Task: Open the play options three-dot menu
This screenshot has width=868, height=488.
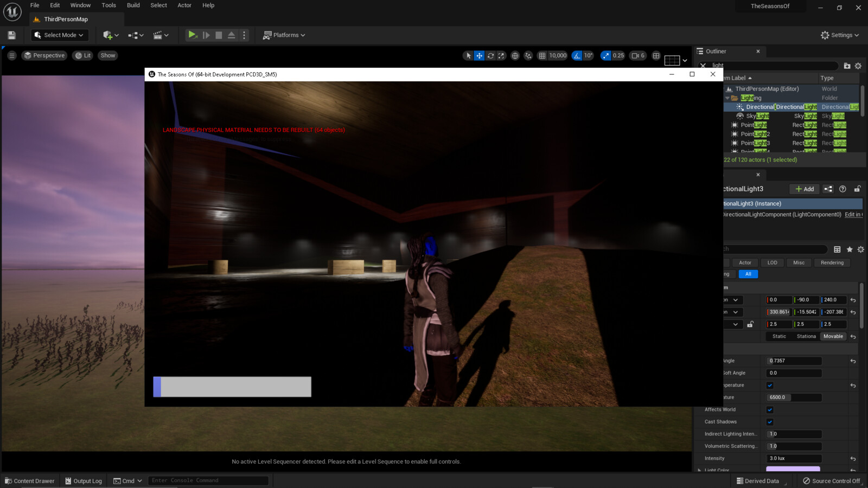Action: pyautogui.click(x=244, y=35)
